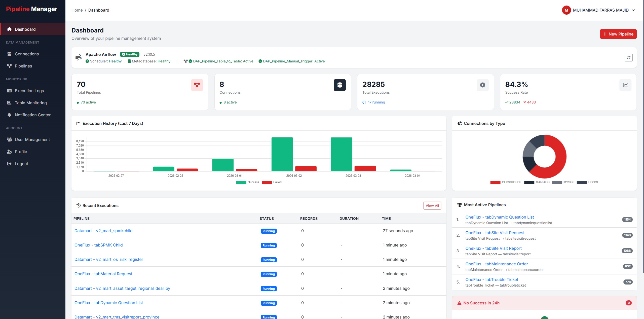Click the user avatar M circle
This screenshot has width=644, height=319.
pyautogui.click(x=566, y=10)
